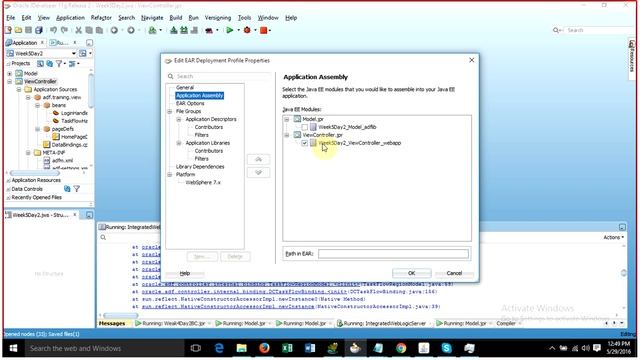Click the green Run arrow icon
This screenshot has height=360, width=640.
(230, 30)
